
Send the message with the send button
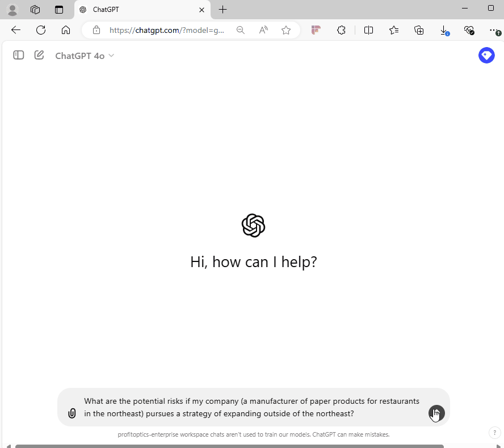pos(436,413)
